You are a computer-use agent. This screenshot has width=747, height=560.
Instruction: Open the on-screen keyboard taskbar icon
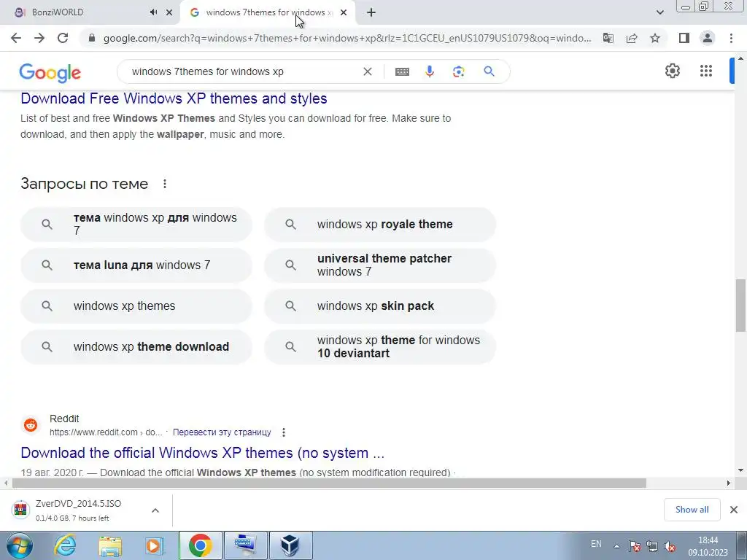(245, 545)
